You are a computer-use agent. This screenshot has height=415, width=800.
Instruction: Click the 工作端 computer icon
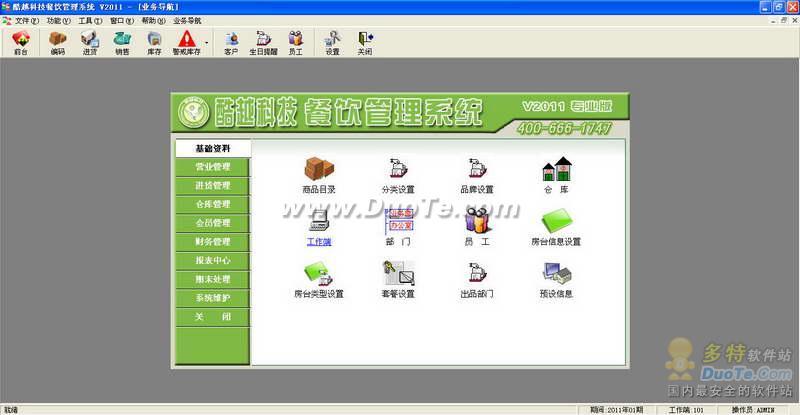pyautogui.click(x=319, y=221)
